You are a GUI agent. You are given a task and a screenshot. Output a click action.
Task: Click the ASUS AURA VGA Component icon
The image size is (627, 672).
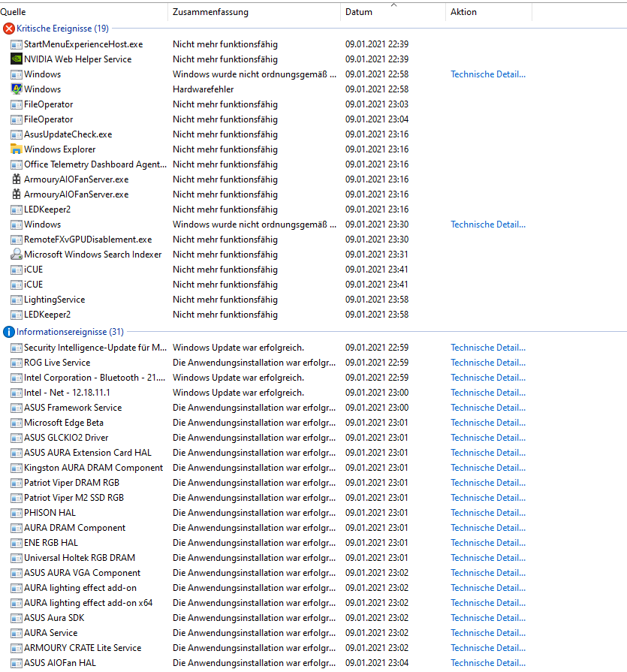[x=17, y=573]
